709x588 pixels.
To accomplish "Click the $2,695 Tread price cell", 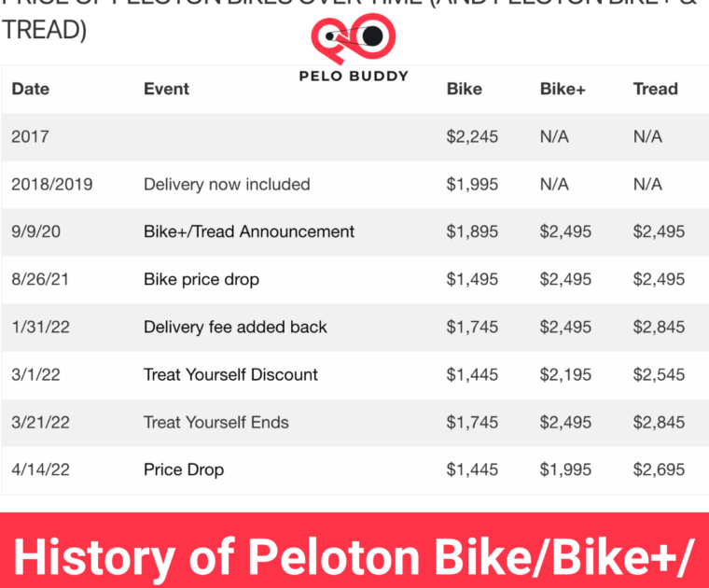I will (x=659, y=470).
